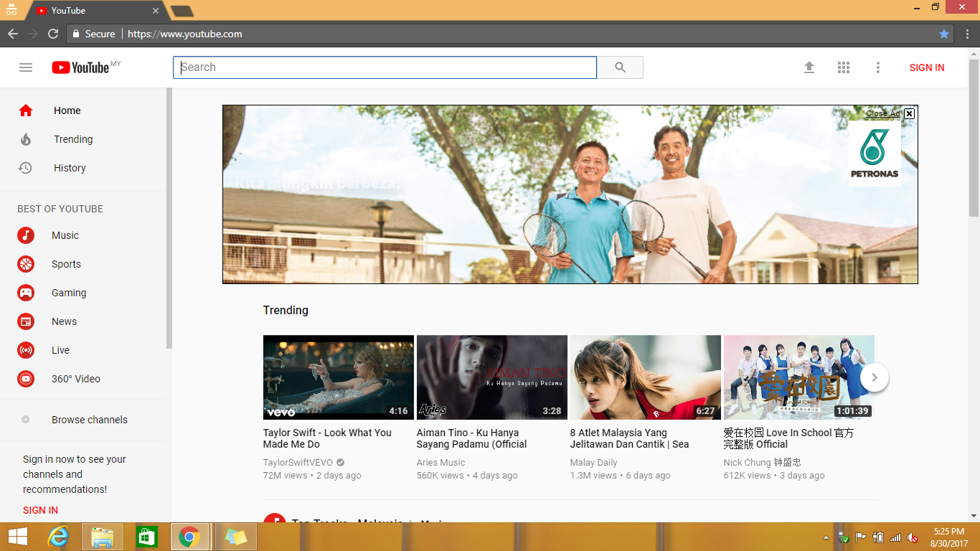Open the three-dot settings menu
Screen dimensions: 980x551
coord(877,67)
